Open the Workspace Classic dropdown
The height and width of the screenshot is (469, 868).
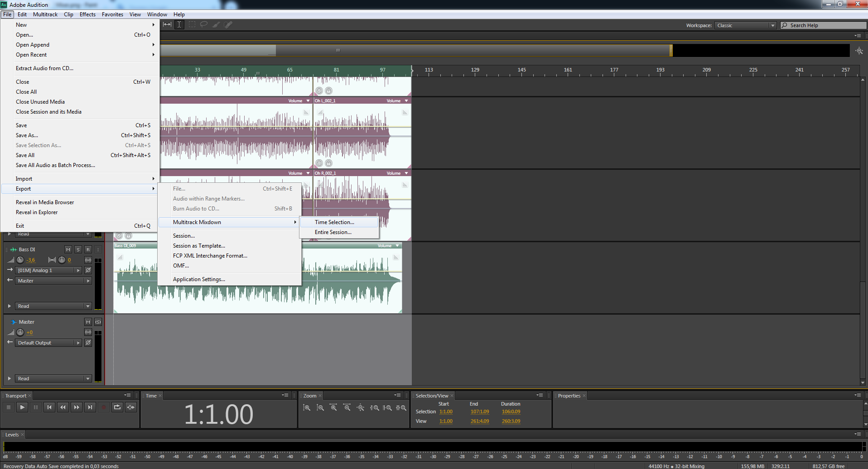746,25
